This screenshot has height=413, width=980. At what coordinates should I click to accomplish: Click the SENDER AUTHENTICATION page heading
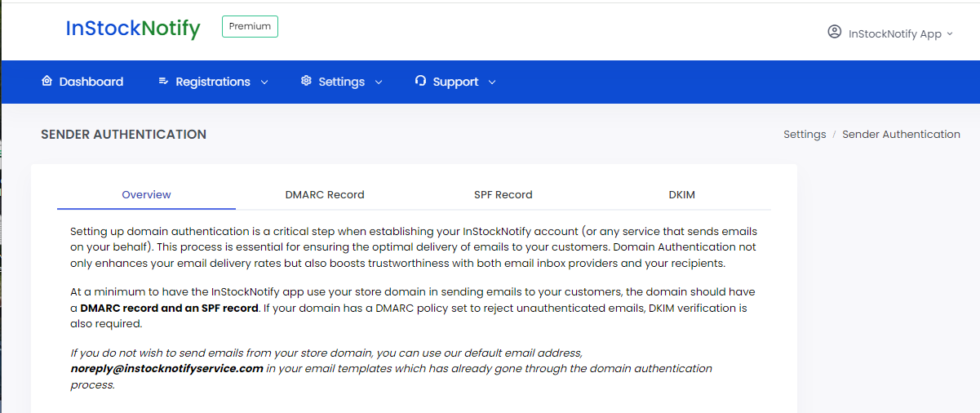[x=124, y=134]
